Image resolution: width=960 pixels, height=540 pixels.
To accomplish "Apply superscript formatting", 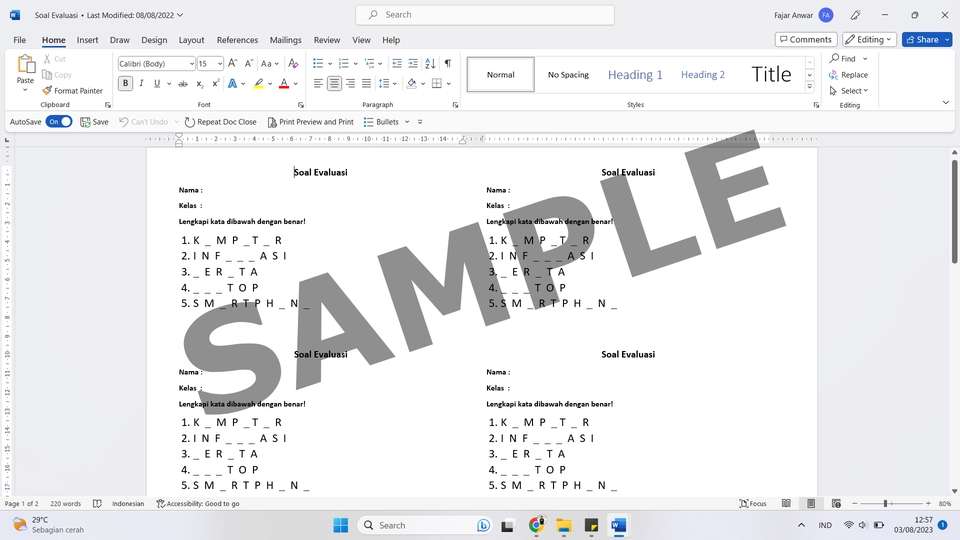I will coord(216,84).
